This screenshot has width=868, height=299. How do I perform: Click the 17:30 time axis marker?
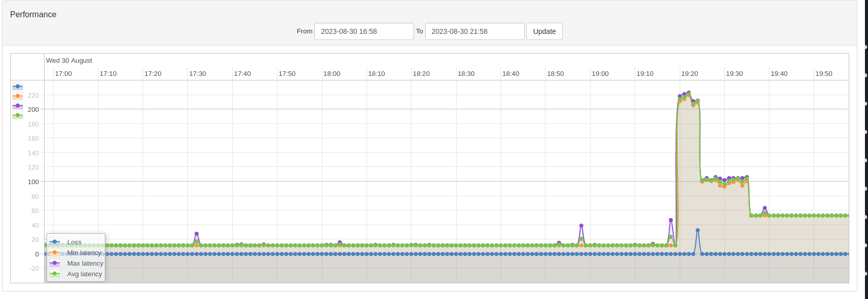(x=197, y=73)
